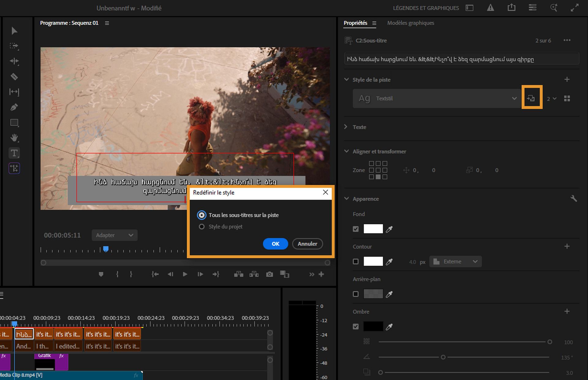Expand the Texte section
The width and height of the screenshot is (588, 380).
(346, 127)
